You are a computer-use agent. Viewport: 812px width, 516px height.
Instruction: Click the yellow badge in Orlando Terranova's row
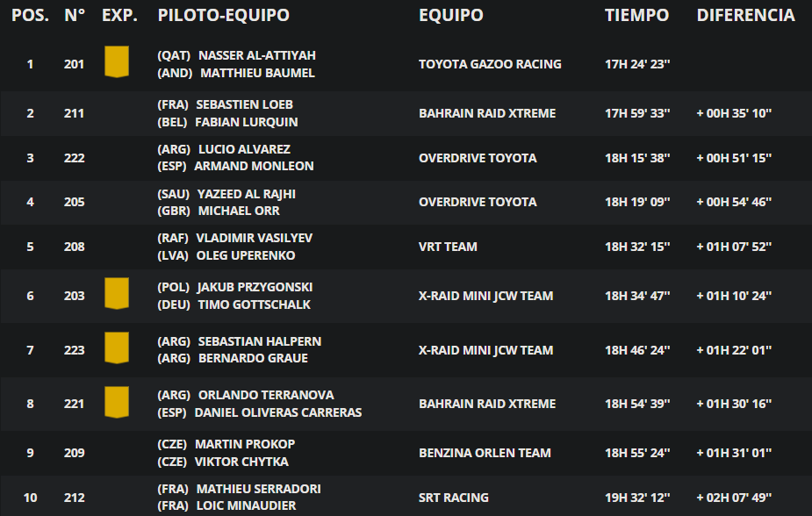pyautogui.click(x=117, y=402)
